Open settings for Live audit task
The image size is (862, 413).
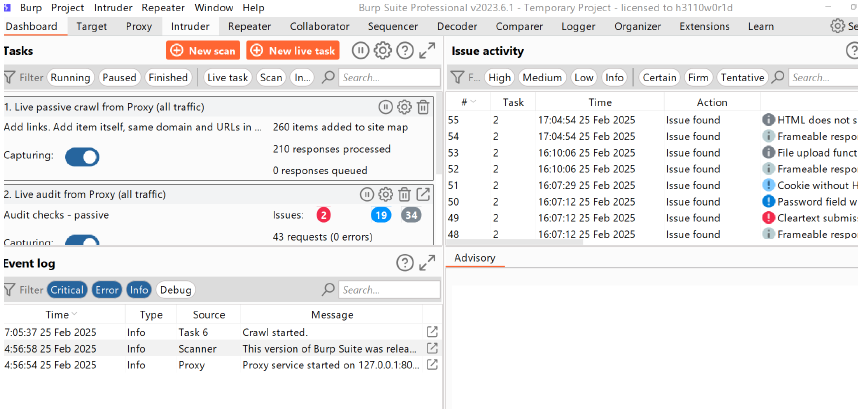(385, 194)
